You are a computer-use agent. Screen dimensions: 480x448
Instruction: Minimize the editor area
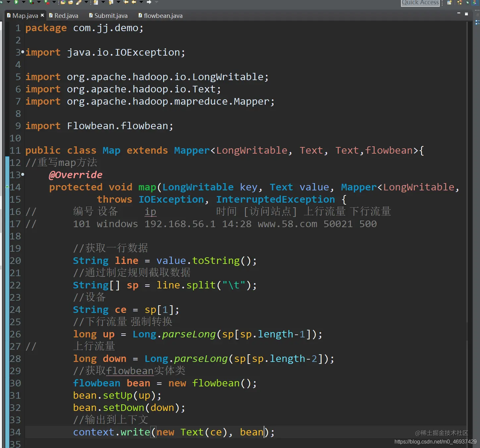pyautogui.click(x=459, y=13)
